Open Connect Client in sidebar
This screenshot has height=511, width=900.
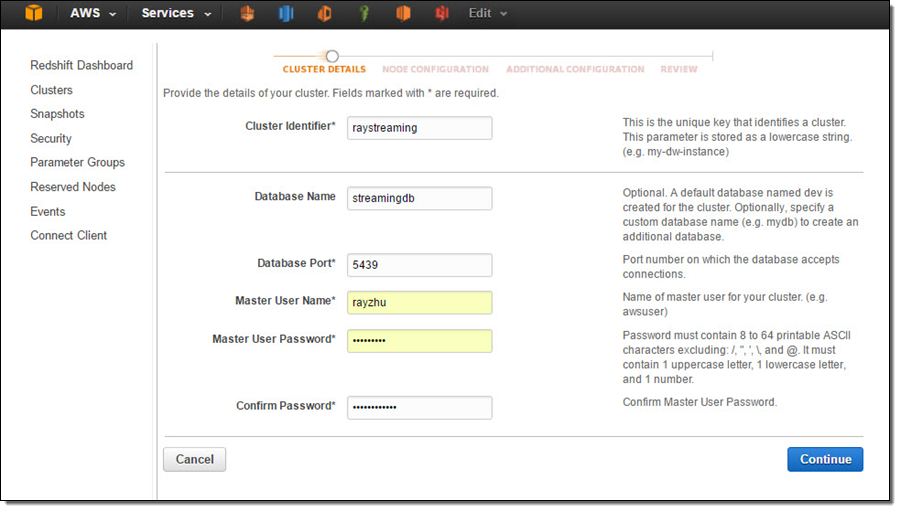[x=68, y=235]
